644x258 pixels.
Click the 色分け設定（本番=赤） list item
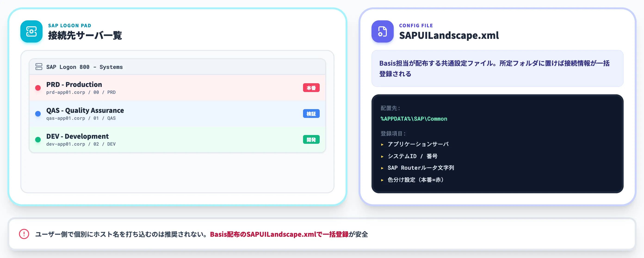[x=416, y=180]
